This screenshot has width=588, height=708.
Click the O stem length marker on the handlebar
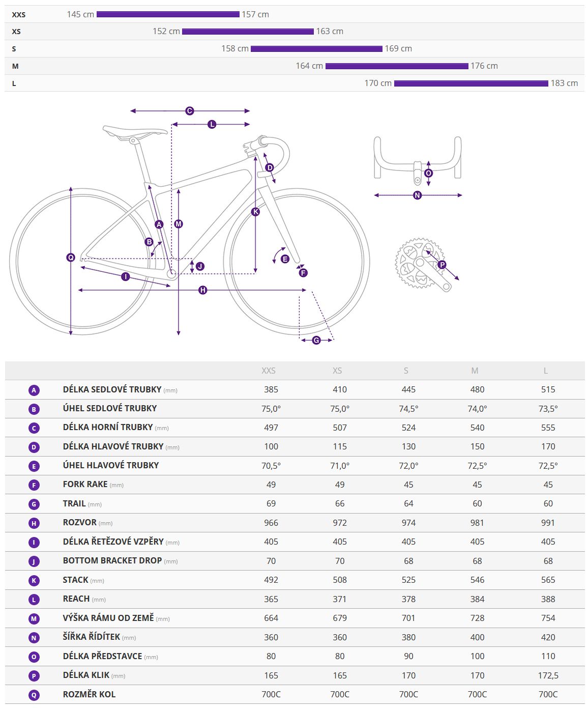click(x=428, y=174)
